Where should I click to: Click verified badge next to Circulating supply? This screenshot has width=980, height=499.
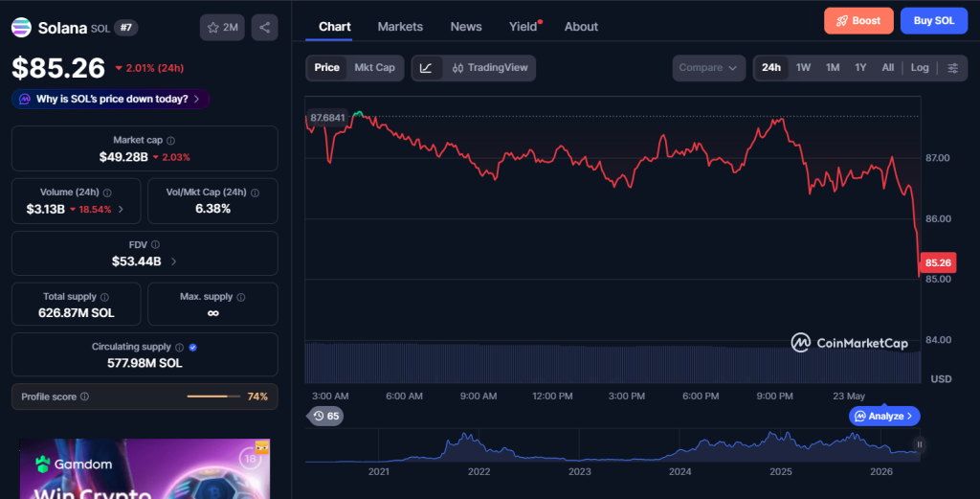click(192, 347)
